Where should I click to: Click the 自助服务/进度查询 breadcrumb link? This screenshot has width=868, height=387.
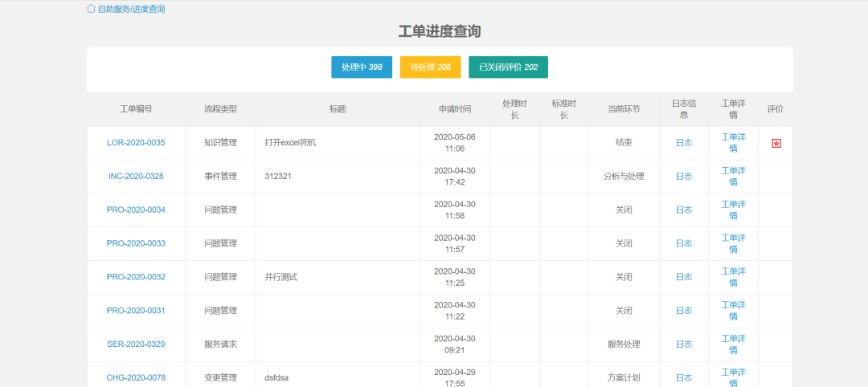[131, 9]
